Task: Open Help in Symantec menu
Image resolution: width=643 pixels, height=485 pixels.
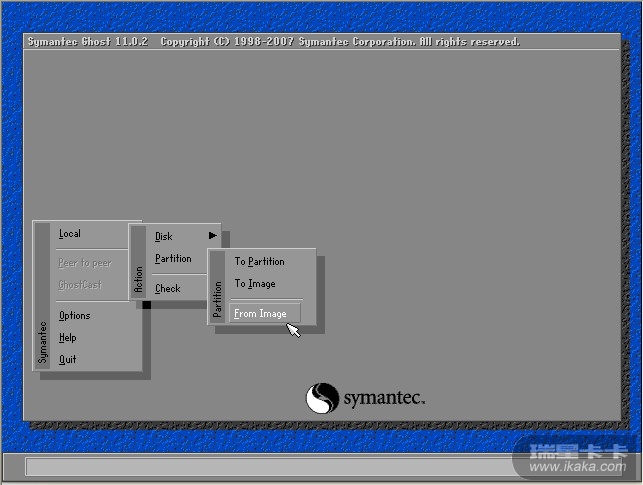Action: click(x=68, y=338)
